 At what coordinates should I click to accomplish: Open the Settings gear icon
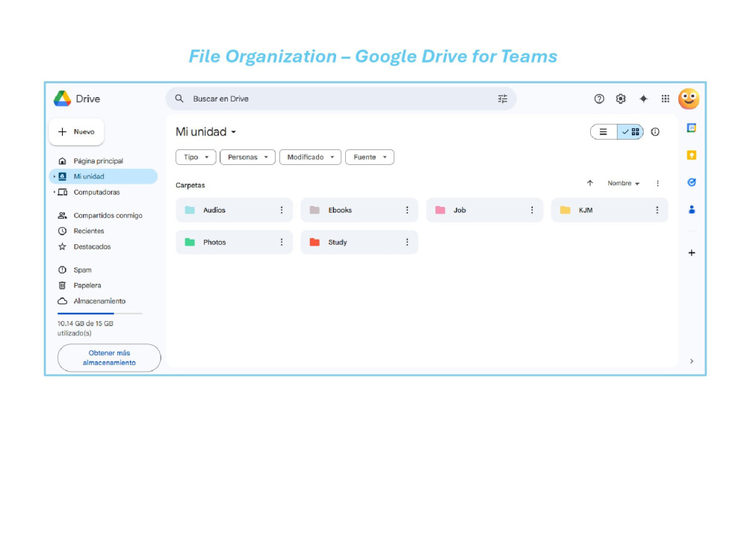620,99
